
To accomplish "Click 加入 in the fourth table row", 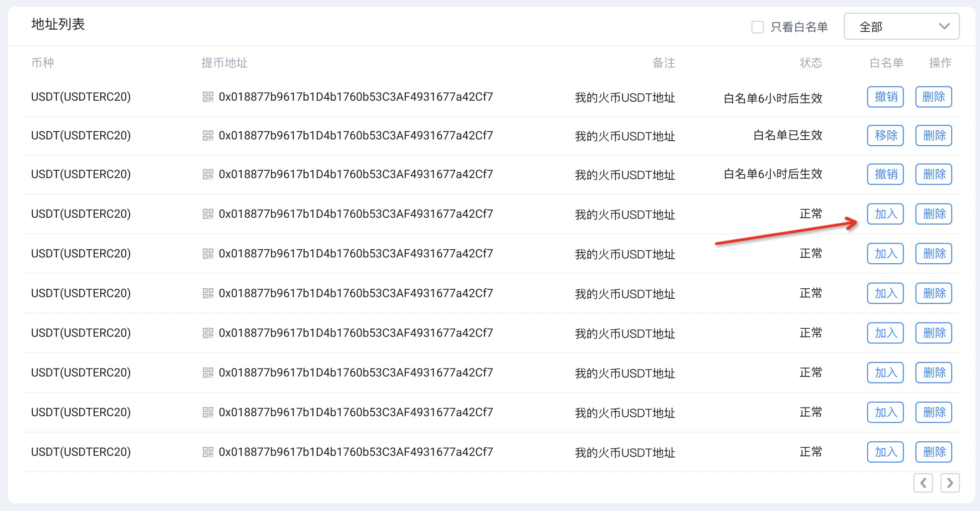I will 885,214.
